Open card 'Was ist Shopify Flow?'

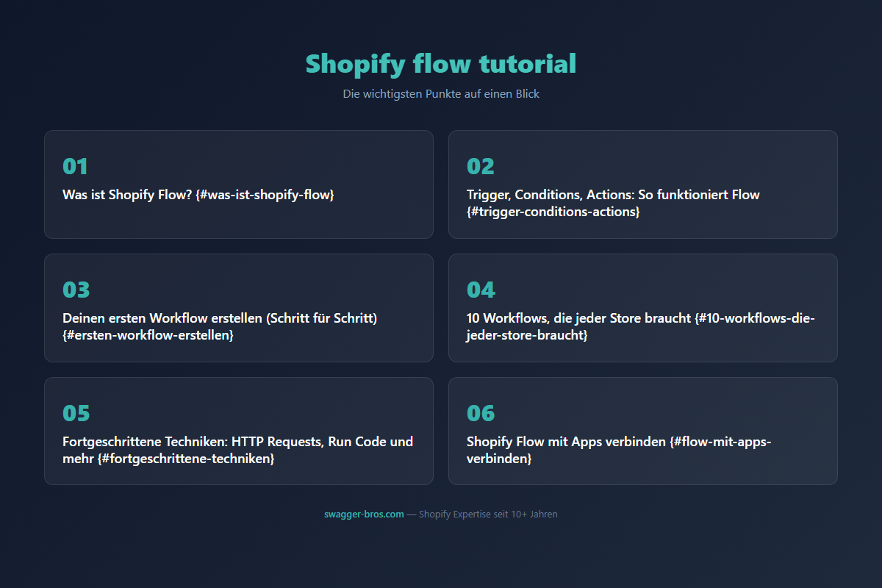(x=239, y=184)
